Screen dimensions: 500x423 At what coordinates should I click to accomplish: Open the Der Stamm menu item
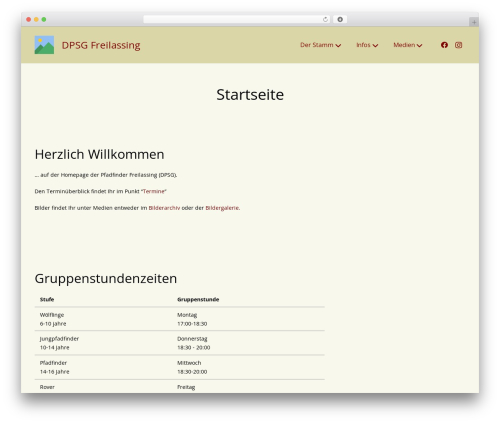point(317,45)
